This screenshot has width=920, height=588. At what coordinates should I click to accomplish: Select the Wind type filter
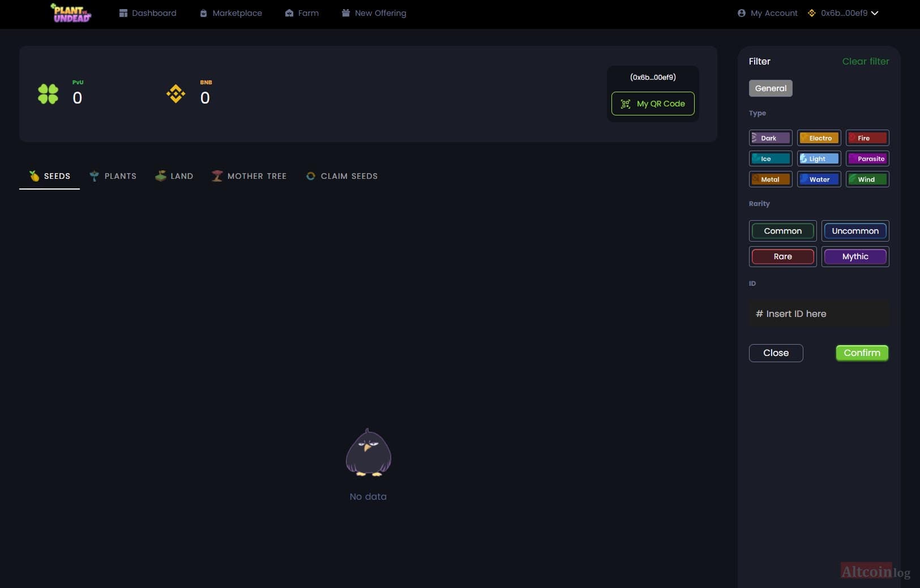pyautogui.click(x=867, y=179)
